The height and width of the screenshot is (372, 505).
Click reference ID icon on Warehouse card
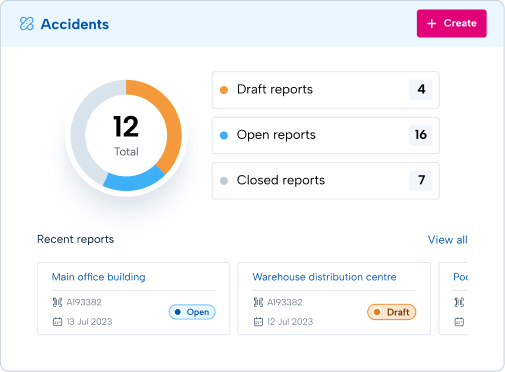click(258, 302)
